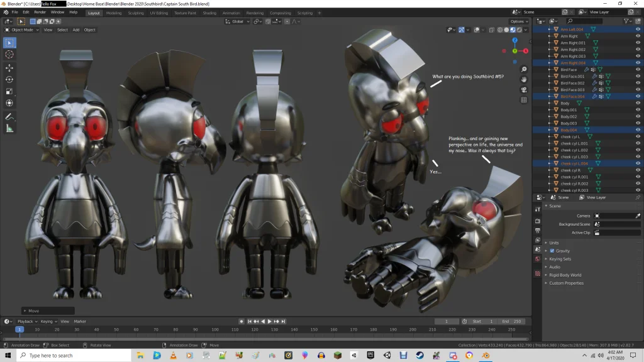Switch to the Shading workspace tab
644x362 pixels.
coord(209,13)
